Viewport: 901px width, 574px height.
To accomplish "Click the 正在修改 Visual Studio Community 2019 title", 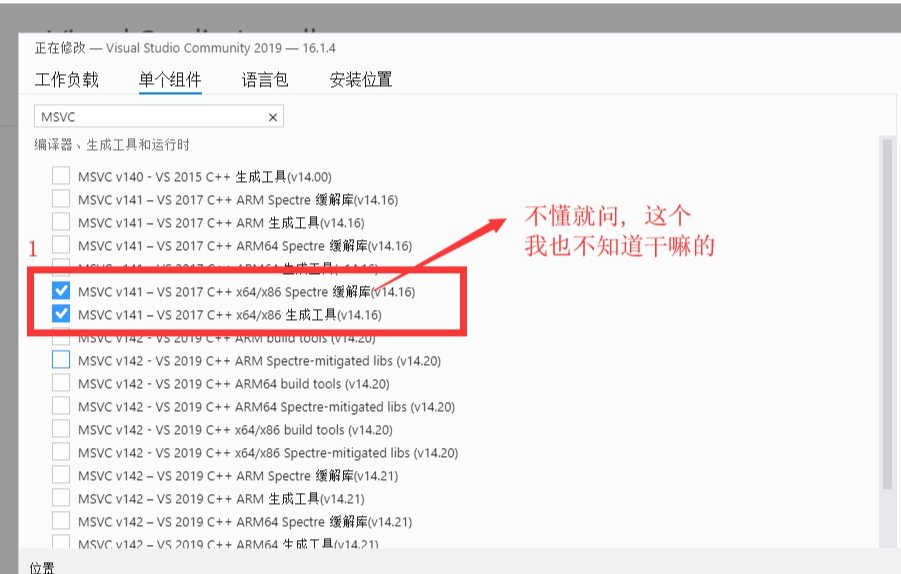I will pos(185,48).
